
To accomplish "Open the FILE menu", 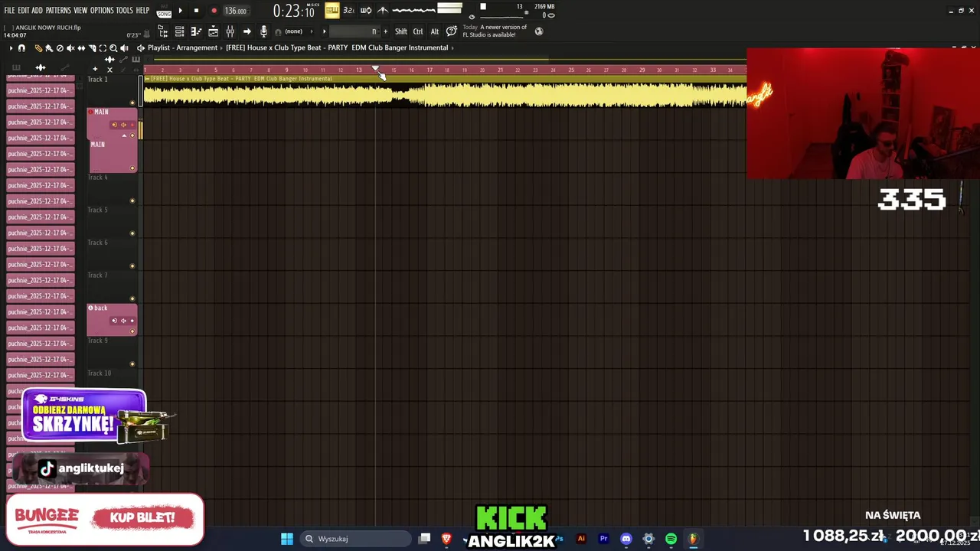I will tap(9, 11).
